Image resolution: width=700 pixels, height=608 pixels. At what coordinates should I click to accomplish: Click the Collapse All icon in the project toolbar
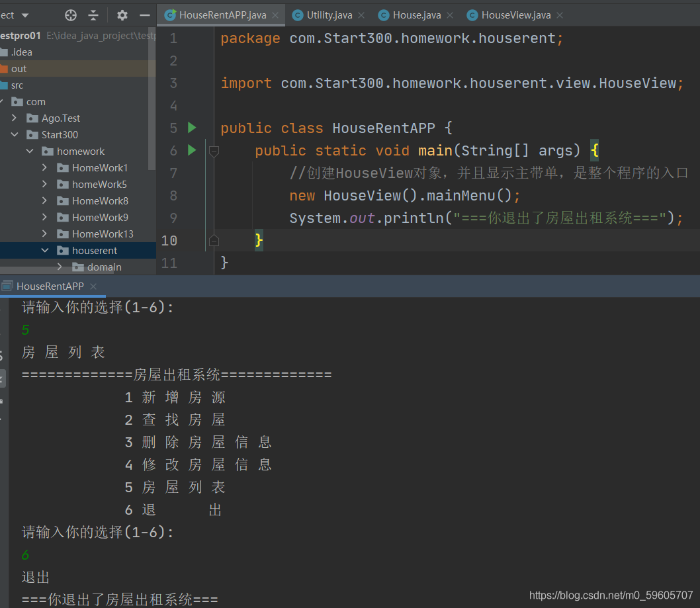(x=93, y=16)
